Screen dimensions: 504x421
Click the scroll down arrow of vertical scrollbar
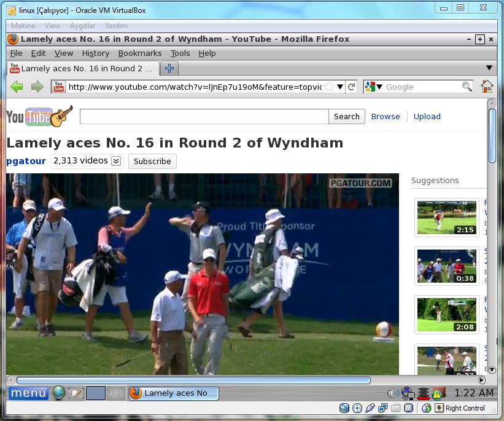(492, 370)
